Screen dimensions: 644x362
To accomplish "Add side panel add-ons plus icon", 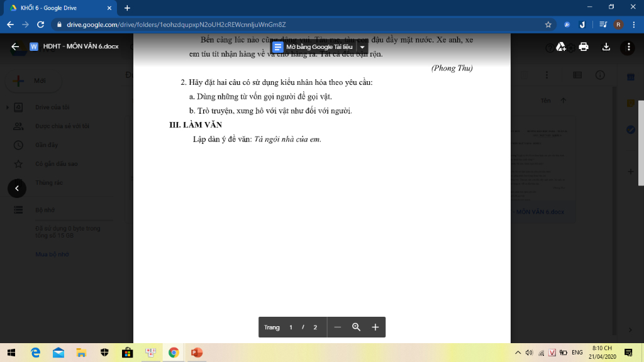I will point(631,172).
